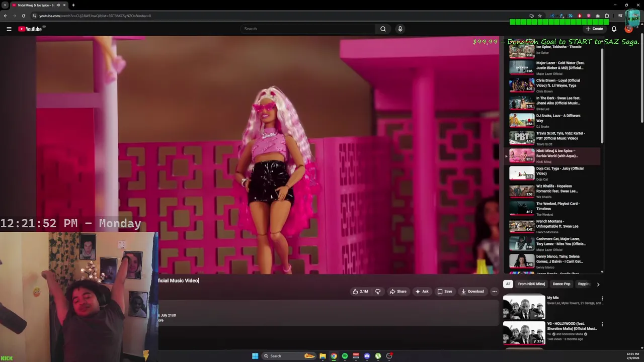Open the Chrome extensions puzzle icon
Viewport: 644px width, 362px height.
(x=607, y=16)
